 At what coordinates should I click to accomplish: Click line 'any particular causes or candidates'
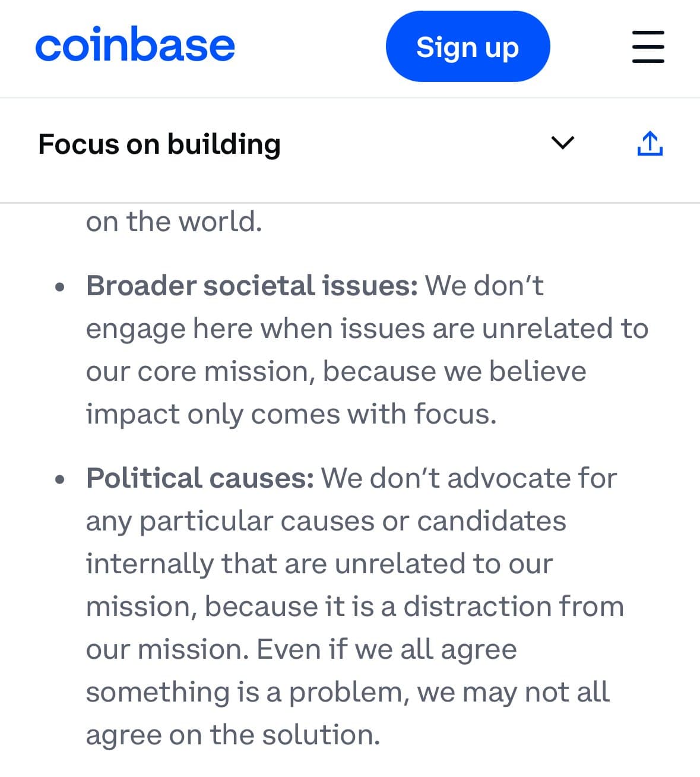coord(326,521)
